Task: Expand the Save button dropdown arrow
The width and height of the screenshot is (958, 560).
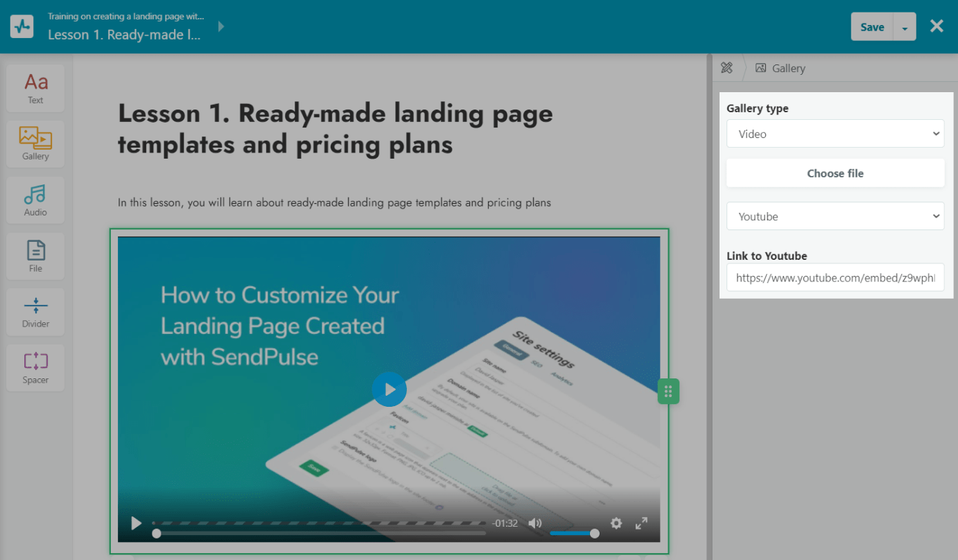Action: (905, 27)
